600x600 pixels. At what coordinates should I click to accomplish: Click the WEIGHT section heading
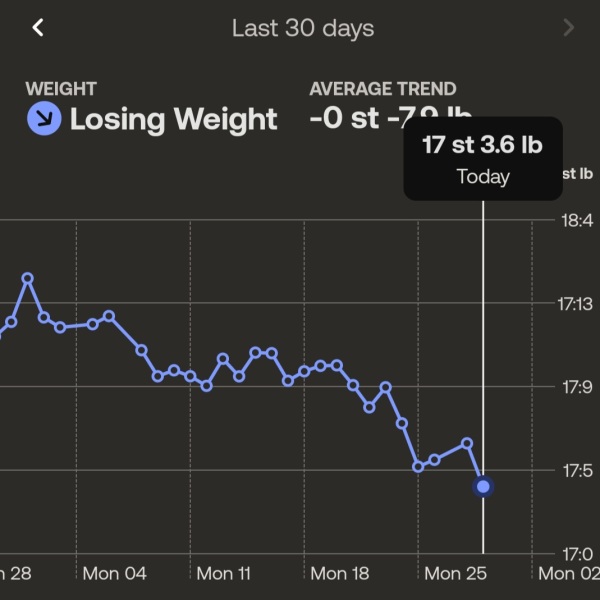[x=61, y=89]
